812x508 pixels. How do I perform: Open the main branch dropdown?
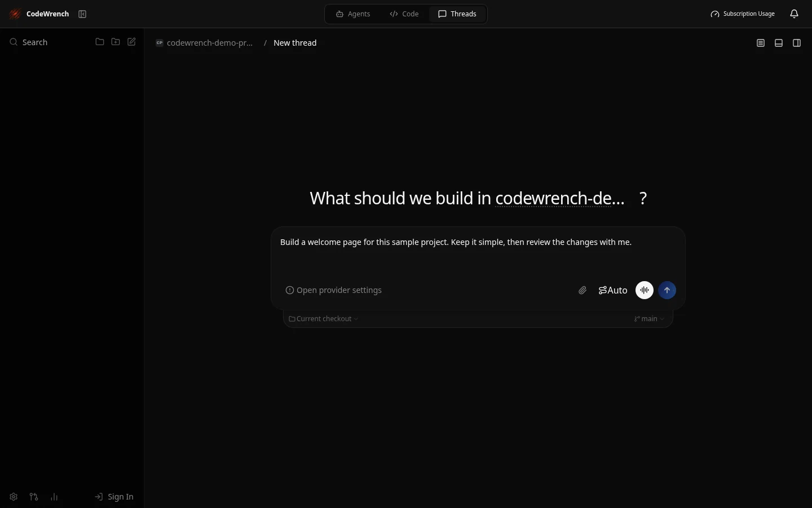649,319
